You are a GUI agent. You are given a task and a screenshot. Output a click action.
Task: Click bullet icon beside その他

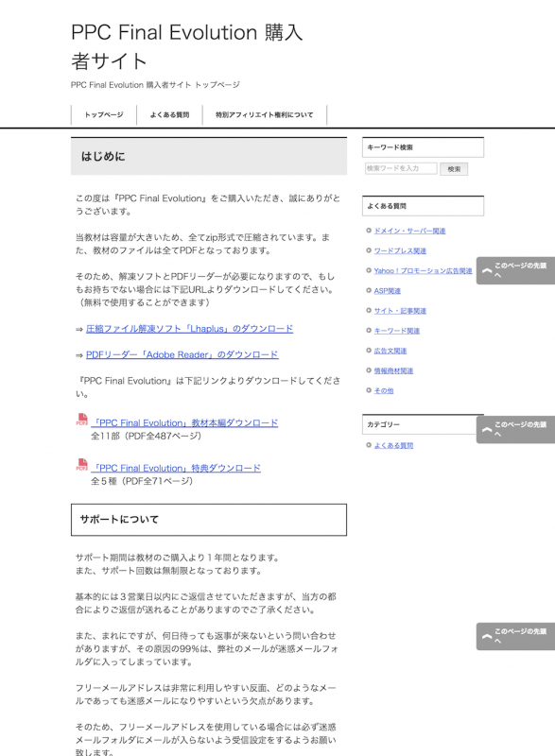pyautogui.click(x=369, y=390)
